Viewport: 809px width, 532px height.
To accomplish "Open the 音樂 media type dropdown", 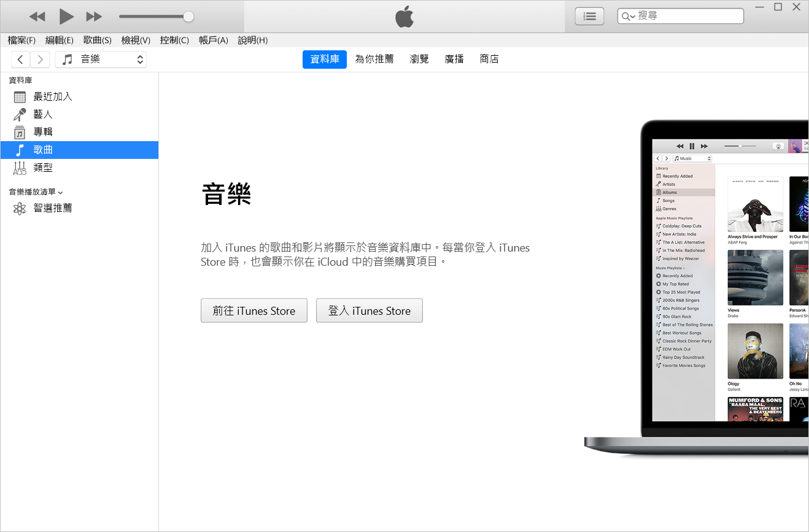I will tap(101, 60).
